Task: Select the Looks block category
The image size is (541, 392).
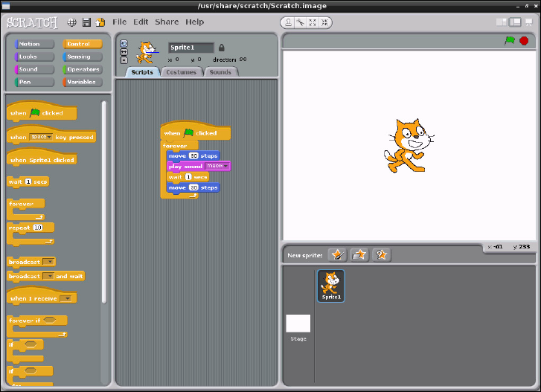Action: 34,57
